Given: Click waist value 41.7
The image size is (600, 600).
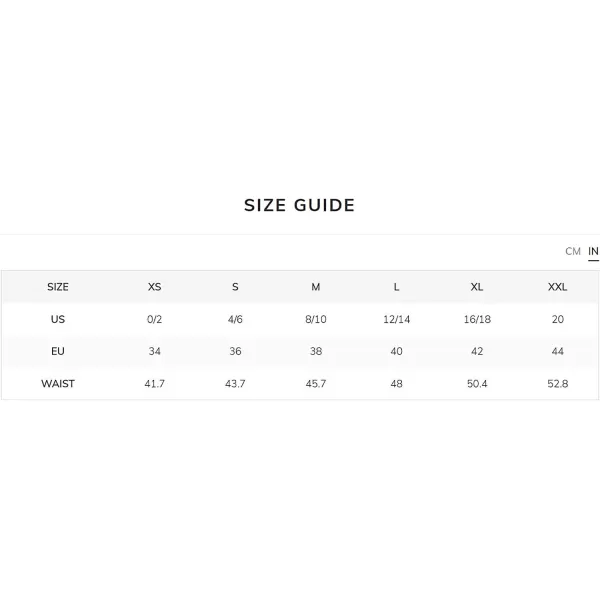Looking at the screenshot, I should pos(155,383).
